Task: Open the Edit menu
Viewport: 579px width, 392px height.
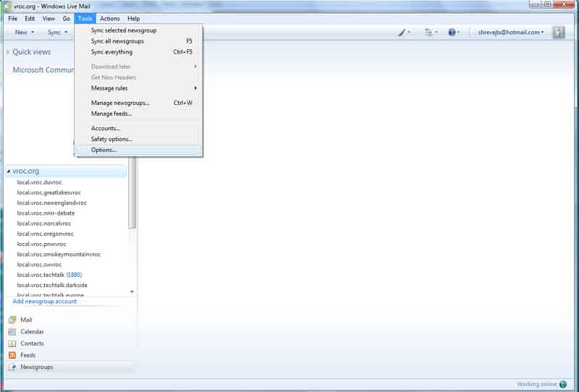Action: (30, 19)
